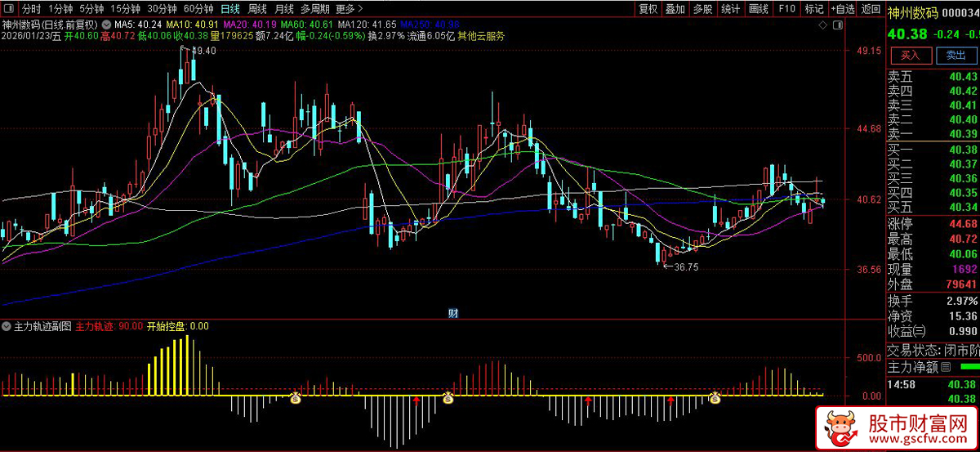Click the 财 financial marker on the chart
Image resolution: width=980 pixels, height=452 pixels.
pyautogui.click(x=453, y=312)
